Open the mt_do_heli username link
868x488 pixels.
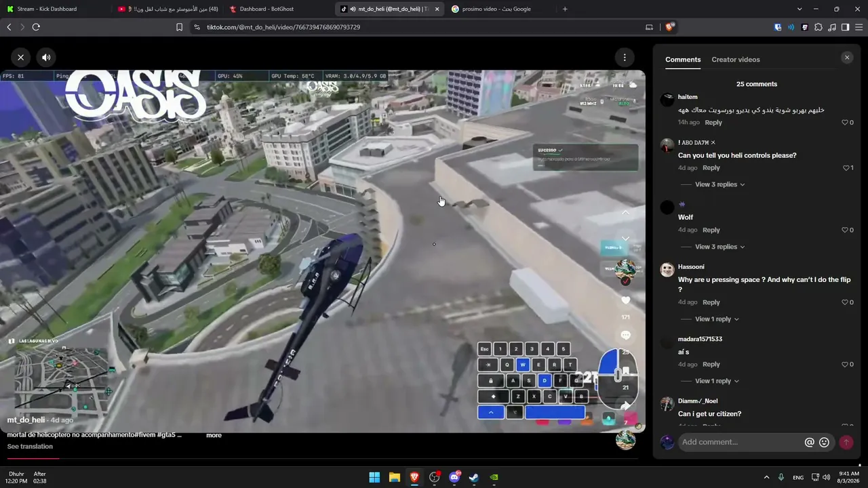(26, 420)
